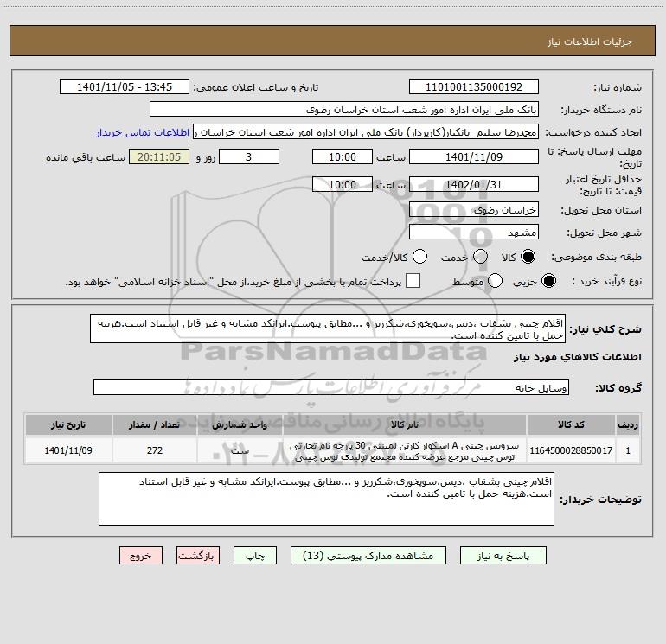
Task: Click the delivery city مشهد field
Action: click(x=474, y=233)
